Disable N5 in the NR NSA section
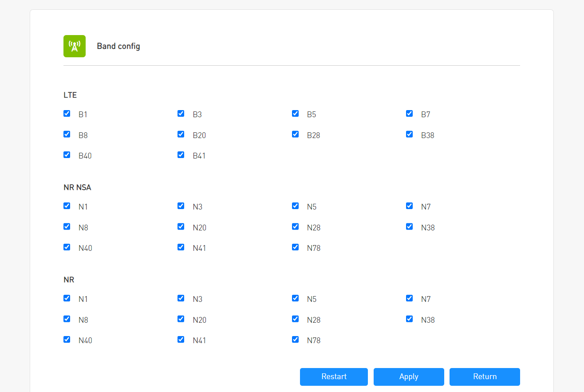Screen dimensions: 584x392 point(296,206)
